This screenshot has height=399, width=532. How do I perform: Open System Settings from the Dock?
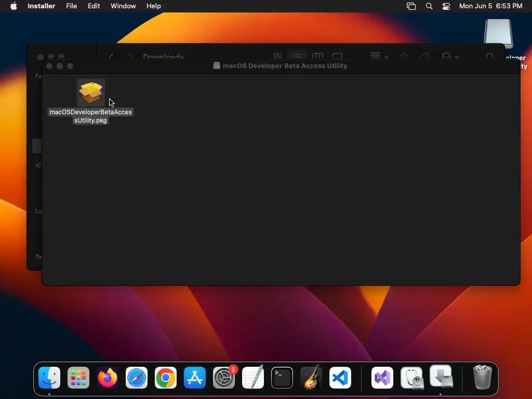(224, 378)
